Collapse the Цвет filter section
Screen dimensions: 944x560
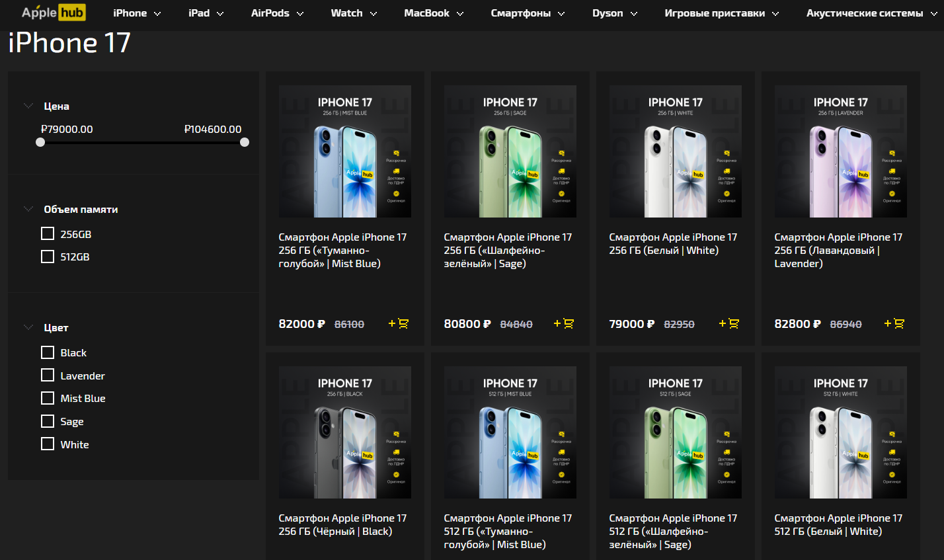click(x=28, y=327)
